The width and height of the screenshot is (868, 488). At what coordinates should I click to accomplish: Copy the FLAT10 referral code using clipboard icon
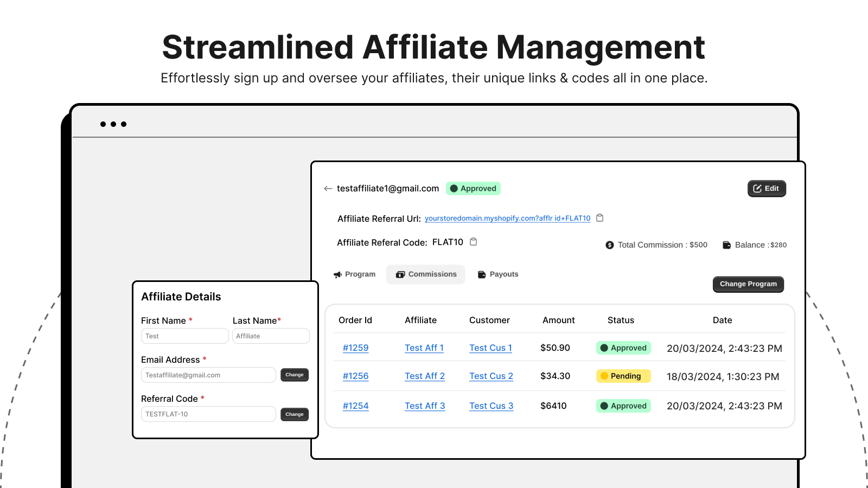(x=473, y=241)
